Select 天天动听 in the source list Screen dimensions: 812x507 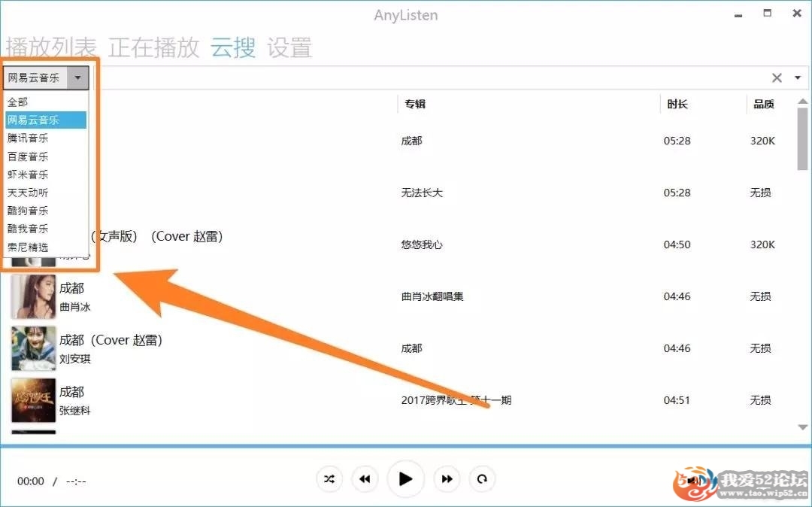tap(46, 193)
